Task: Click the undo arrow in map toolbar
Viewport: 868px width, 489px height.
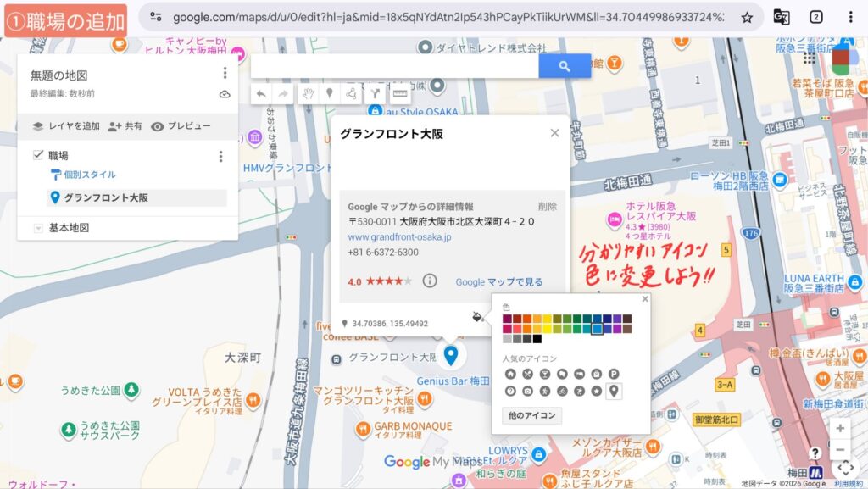Action: click(261, 94)
